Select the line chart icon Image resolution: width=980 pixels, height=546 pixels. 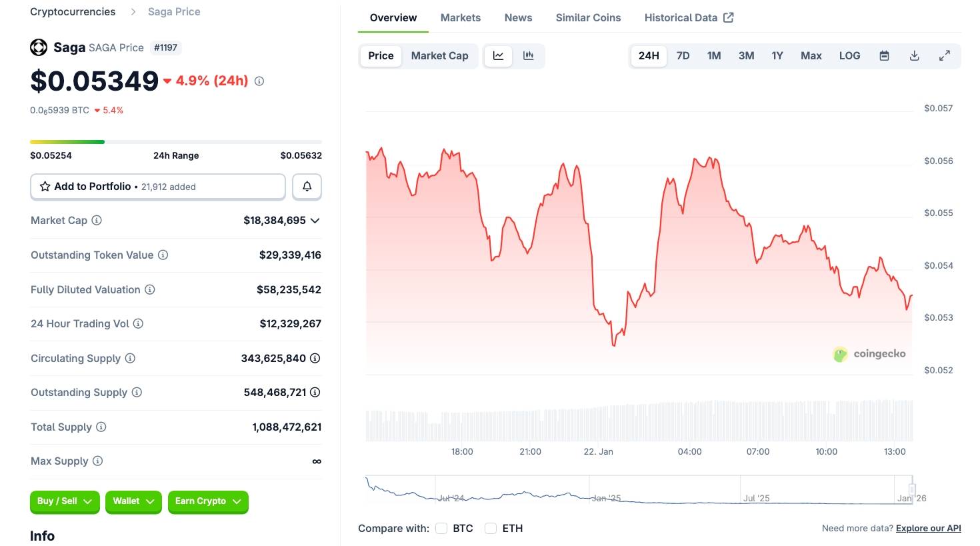pyautogui.click(x=498, y=55)
